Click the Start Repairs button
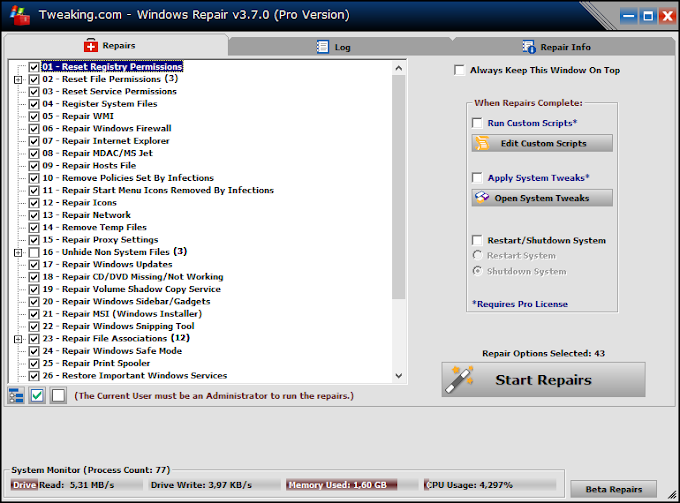Screen dimensions: 680x503 543,379
